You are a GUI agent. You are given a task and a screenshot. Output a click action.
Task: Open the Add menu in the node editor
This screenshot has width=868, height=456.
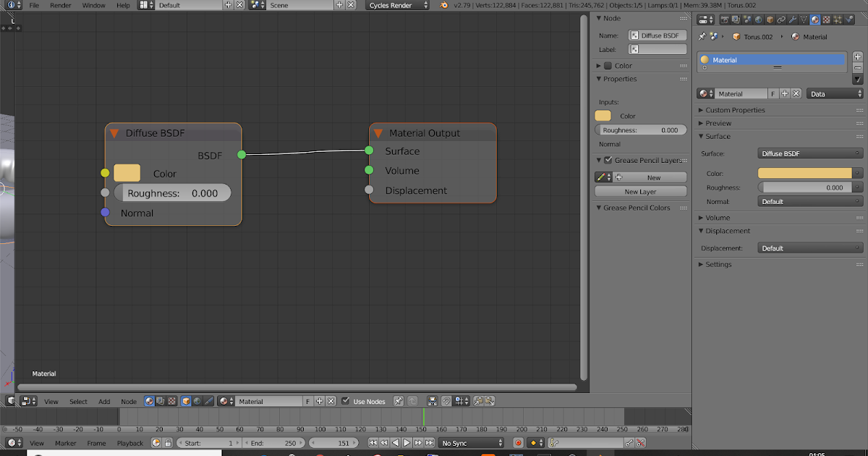[104, 400]
